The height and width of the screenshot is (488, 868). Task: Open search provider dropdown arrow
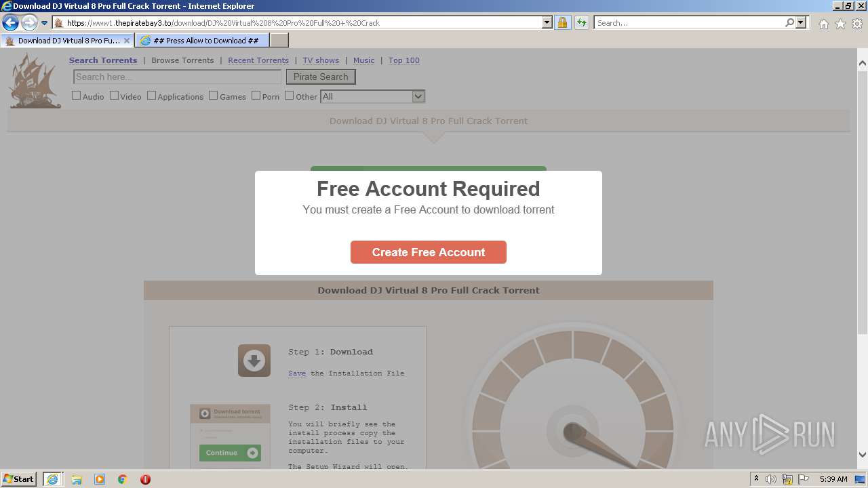coord(801,22)
